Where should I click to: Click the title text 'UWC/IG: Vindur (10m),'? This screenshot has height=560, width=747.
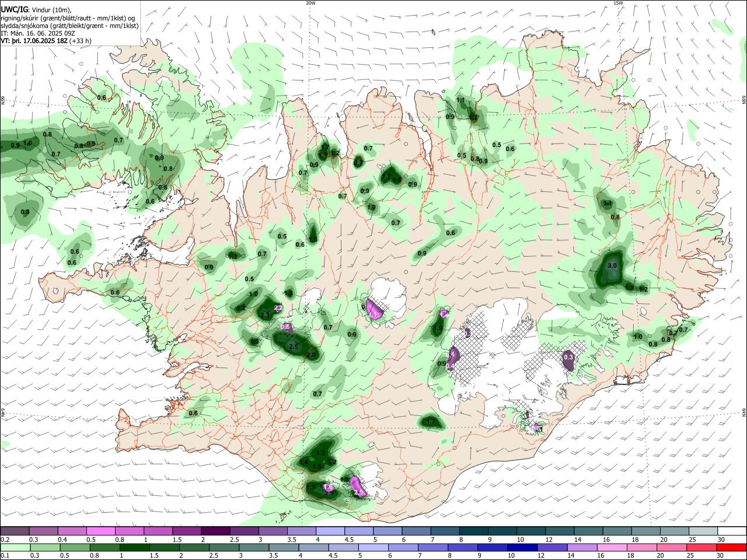(36, 10)
